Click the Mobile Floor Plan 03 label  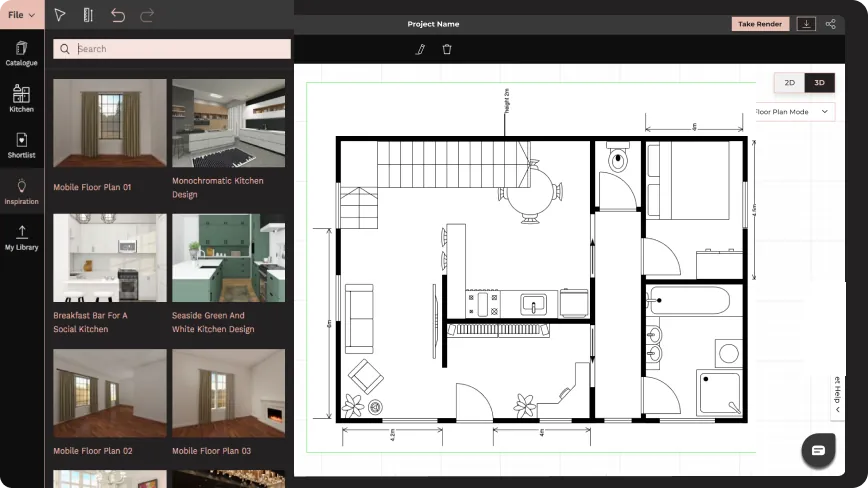pyautogui.click(x=211, y=451)
